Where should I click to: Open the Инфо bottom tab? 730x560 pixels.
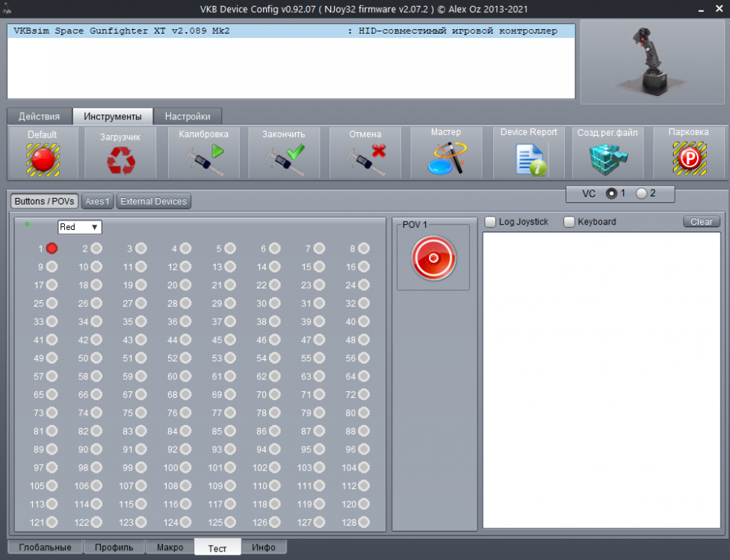click(x=265, y=547)
